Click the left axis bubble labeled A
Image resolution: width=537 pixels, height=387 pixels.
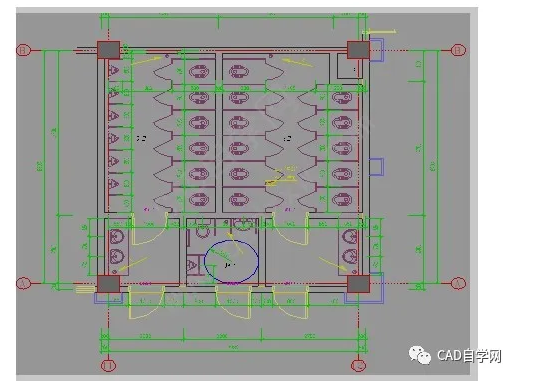pyautogui.click(x=23, y=284)
